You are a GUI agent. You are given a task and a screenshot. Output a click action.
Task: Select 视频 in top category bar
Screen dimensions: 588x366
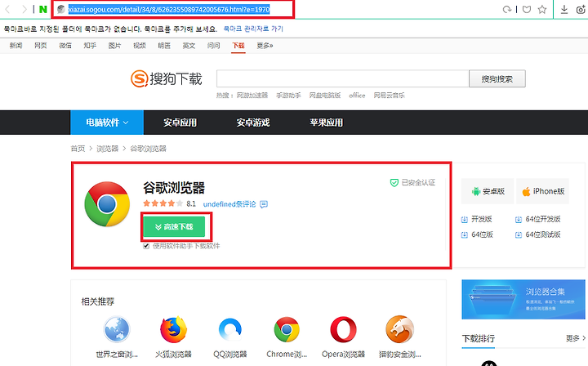pyautogui.click(x=140, y=46)
